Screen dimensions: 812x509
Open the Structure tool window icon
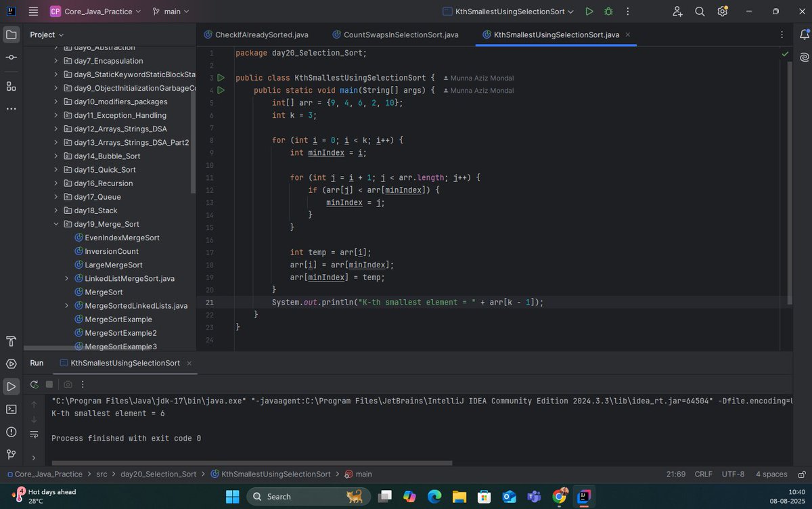pos(11,86)
